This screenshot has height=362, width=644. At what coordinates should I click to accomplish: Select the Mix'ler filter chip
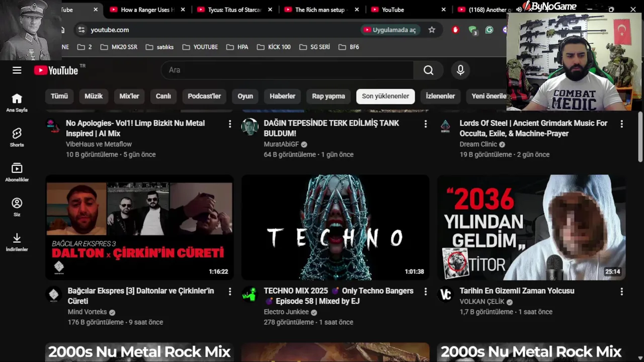point(129,96)
